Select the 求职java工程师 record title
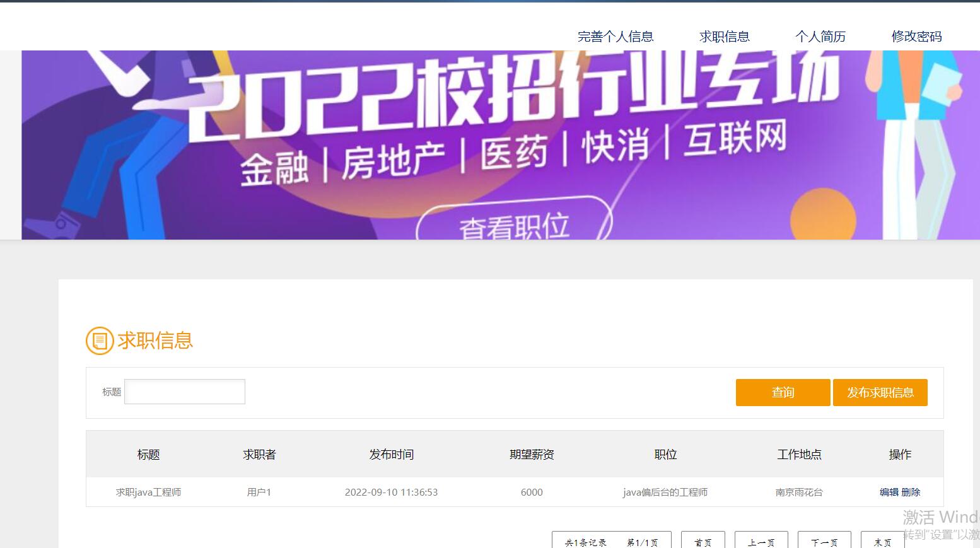Screen dimensions: 980x548 pyautogui.click(x=148, y=493)
